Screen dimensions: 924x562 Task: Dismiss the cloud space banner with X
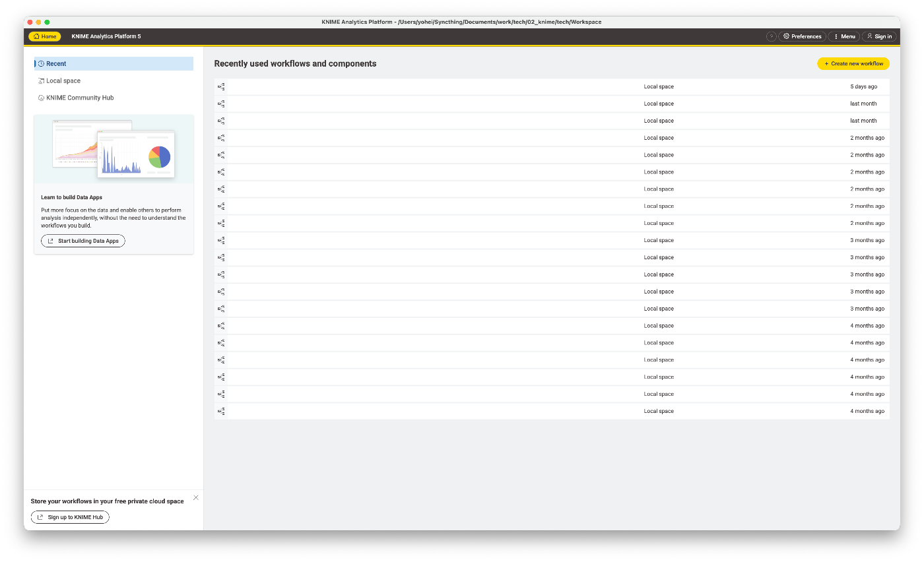click(x=196, y=497)
